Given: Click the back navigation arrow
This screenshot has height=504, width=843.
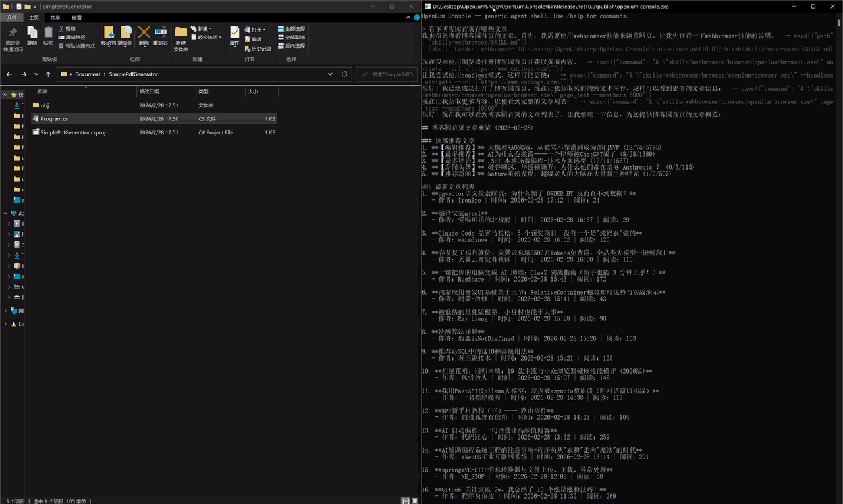Looking at the screenshot, I should [x=11, y=74].
